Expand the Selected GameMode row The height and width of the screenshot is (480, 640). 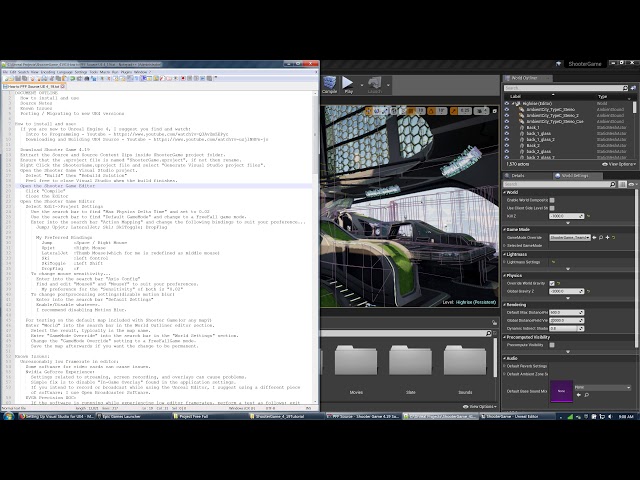pyautogui.click(x=505, y=246)
